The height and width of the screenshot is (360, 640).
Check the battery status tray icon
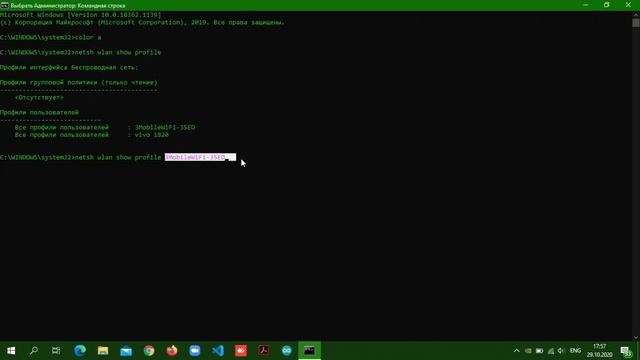click(539, 351)
